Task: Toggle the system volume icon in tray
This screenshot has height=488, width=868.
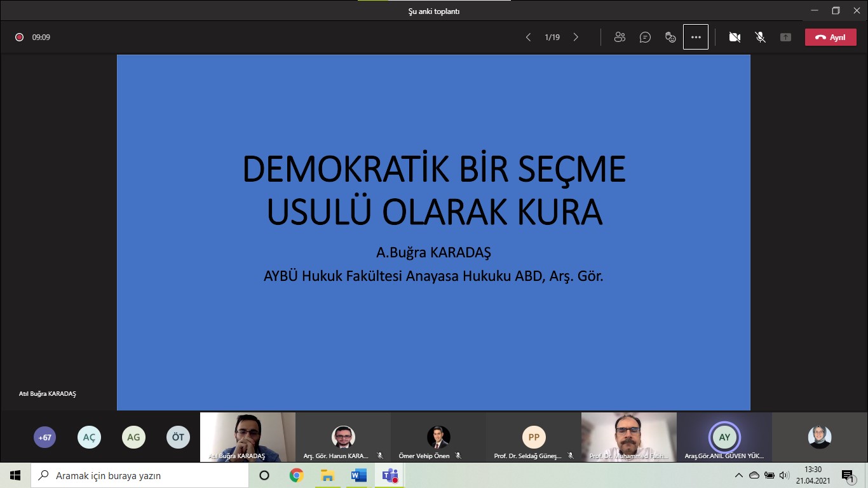Action: [784, 475]
